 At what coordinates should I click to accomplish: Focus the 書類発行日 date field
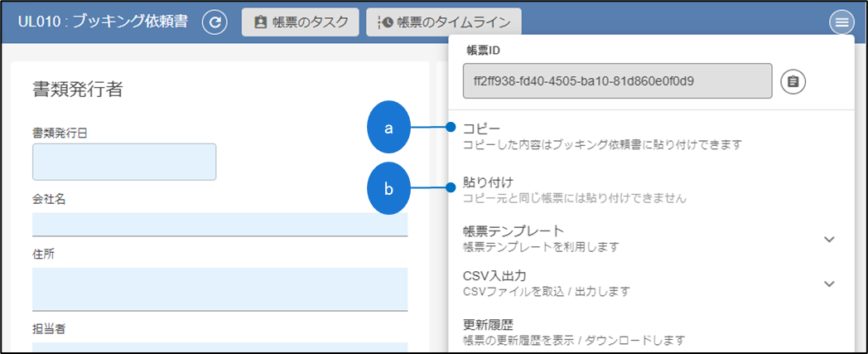[x=124, y=162]
